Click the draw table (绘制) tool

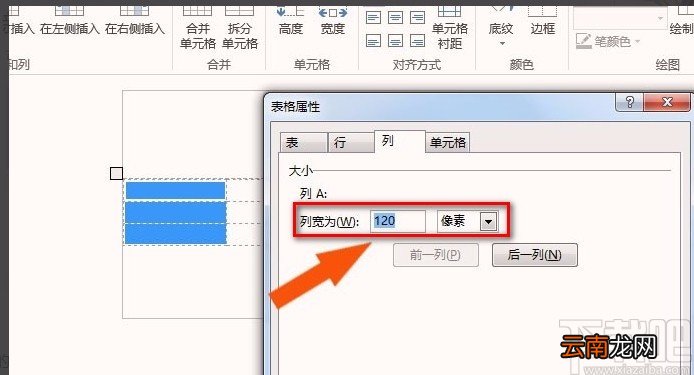tap(682, 21)
